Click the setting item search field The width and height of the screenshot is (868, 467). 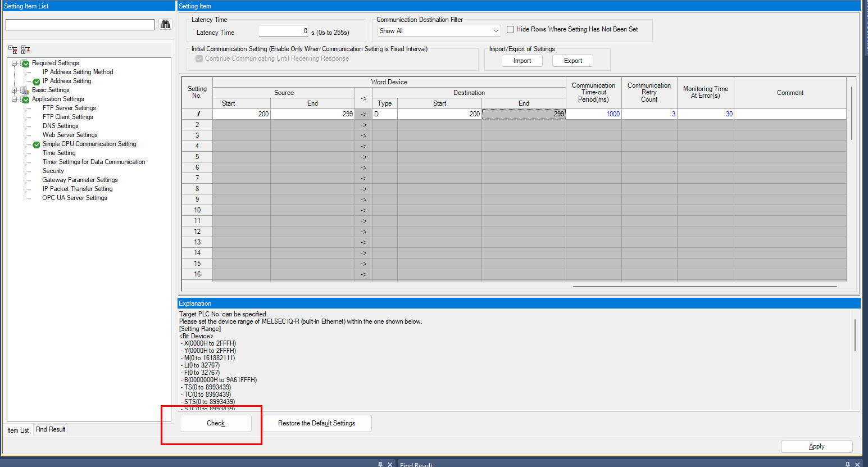(x=80, y=25)
